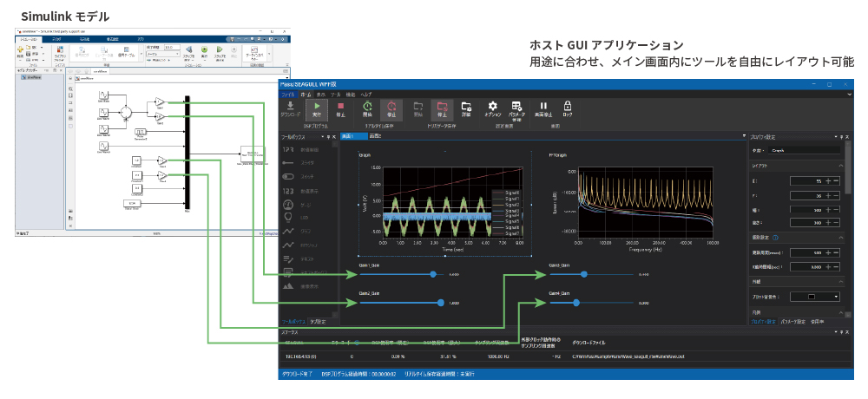Viewport: 868px width, 399px height.
Task: Click the ダウンロード download icon in host GUI
Action: coord(291,106)
